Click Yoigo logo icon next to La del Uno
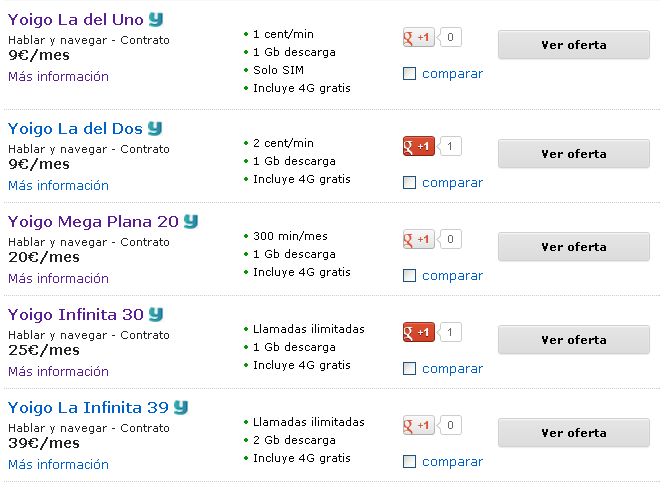Screen dimensions: 665x482 coord(156,19)
